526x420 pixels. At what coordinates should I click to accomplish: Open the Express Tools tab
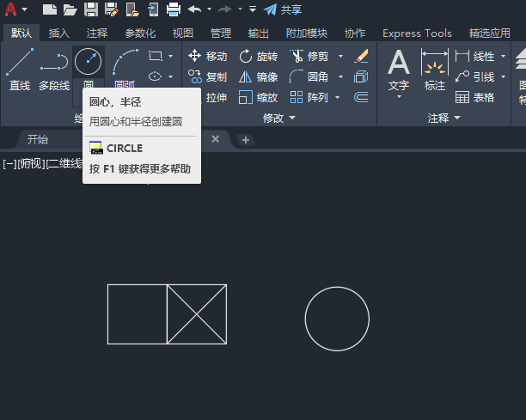pyautogui.click(x=417, y=33)
